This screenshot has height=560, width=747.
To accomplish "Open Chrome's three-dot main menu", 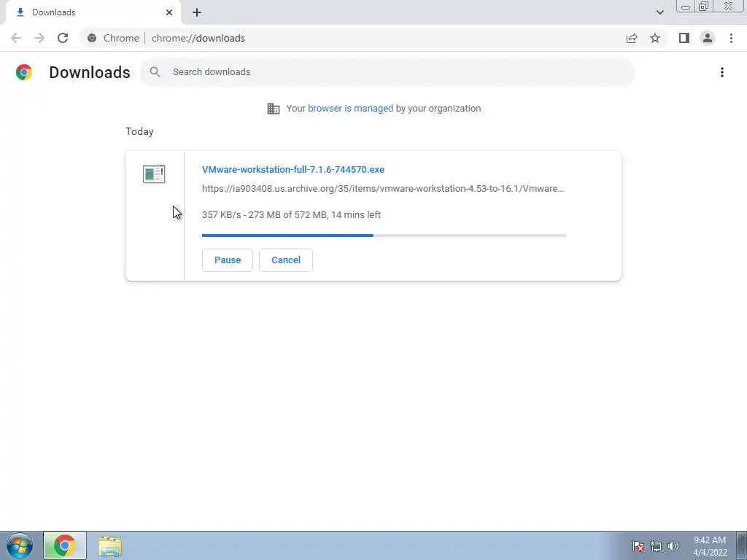I will pos(731,38).
